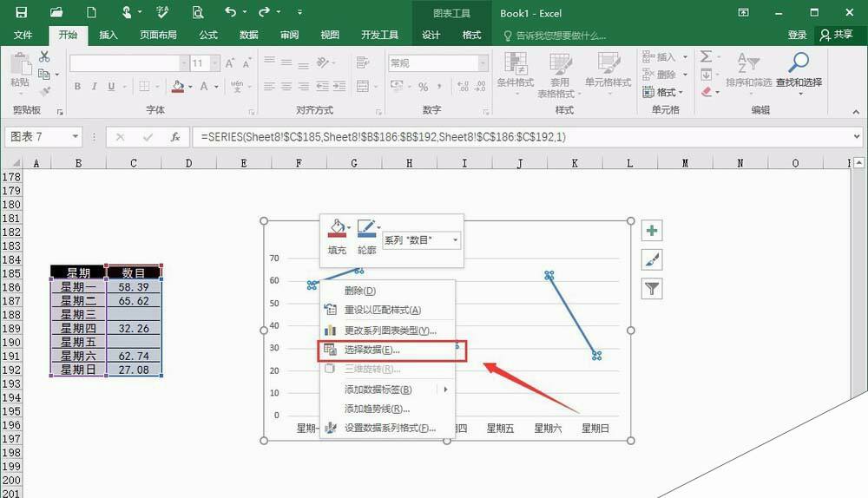Click the New blank document icon

tap(91, 12)
